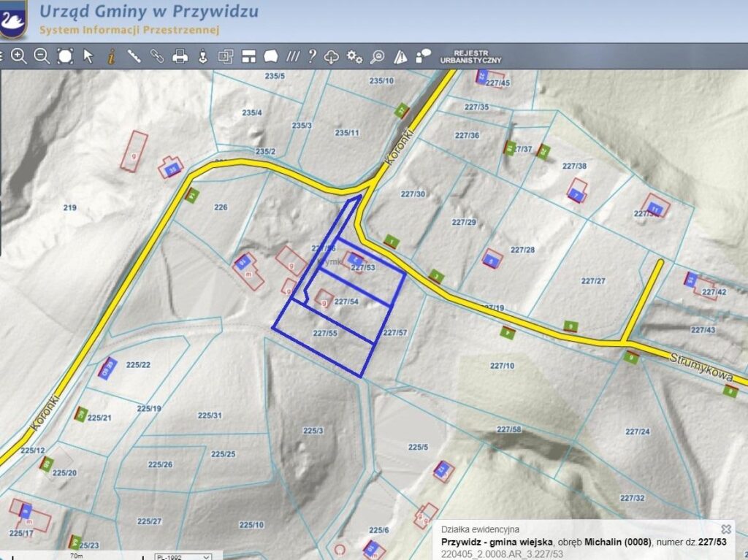Open the Rejestr Urbanistyczny registry
748x560 pixels.
click(471, 57)
